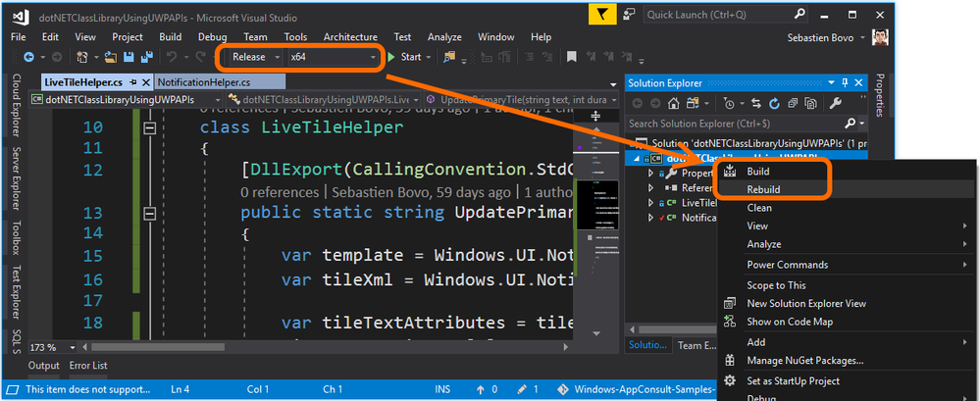This screenshot has height=401, width=980.
Task: Open the Properties side tab on the right
Action: pos(879,95)
